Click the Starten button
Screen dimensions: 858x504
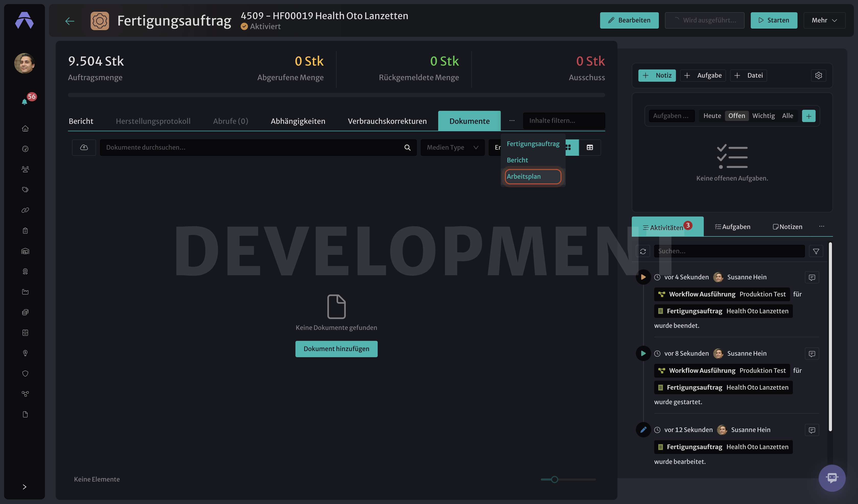(774, 20)
